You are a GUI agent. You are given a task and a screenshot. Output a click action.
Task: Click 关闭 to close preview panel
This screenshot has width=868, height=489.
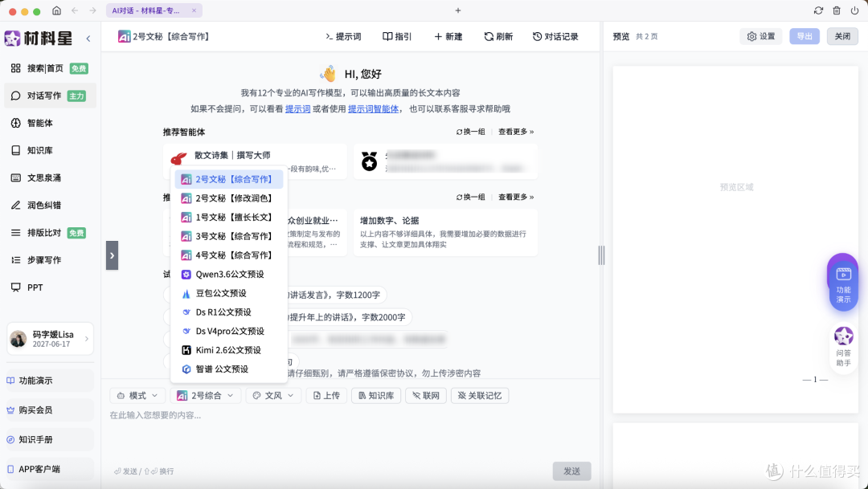842,36
